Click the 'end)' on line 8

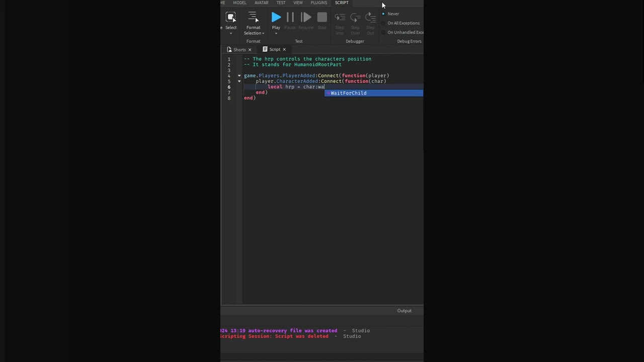[250, 98]
